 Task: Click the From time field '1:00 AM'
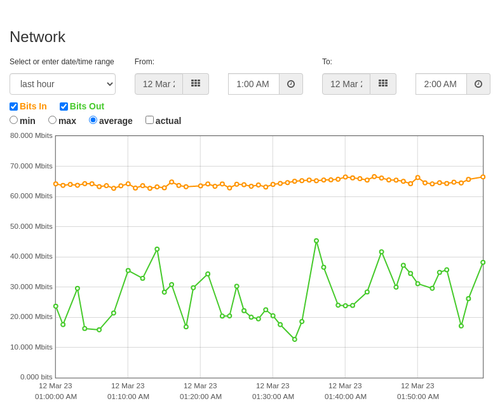pyautogui.click(x=254, y=84)
